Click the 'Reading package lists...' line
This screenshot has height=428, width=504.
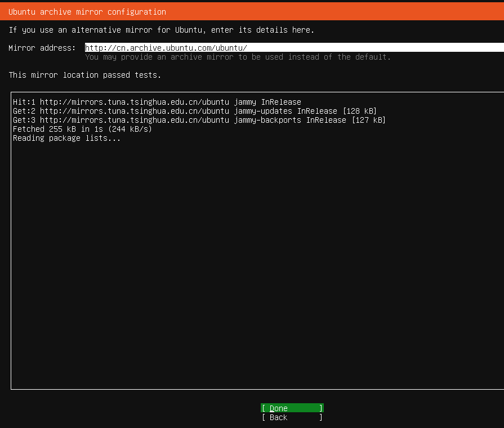pyautogui.click(x=66, y=138)
